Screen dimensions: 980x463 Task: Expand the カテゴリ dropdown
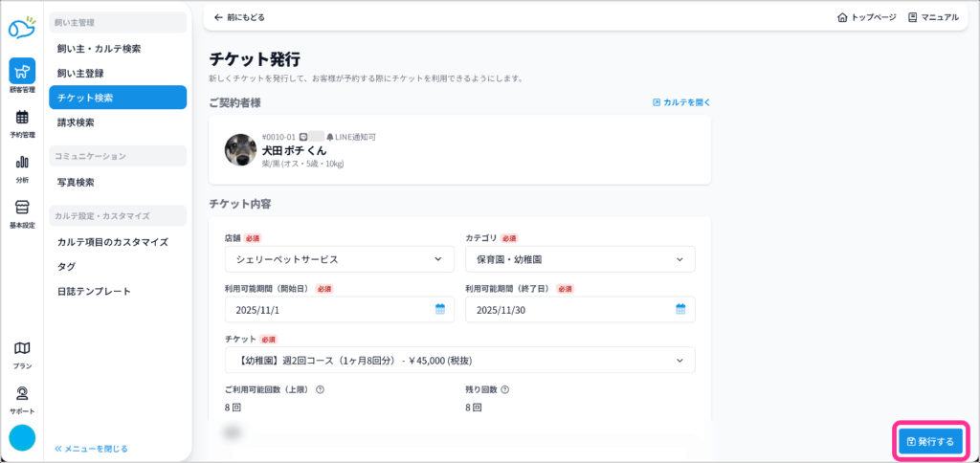(x=580, y=259)
